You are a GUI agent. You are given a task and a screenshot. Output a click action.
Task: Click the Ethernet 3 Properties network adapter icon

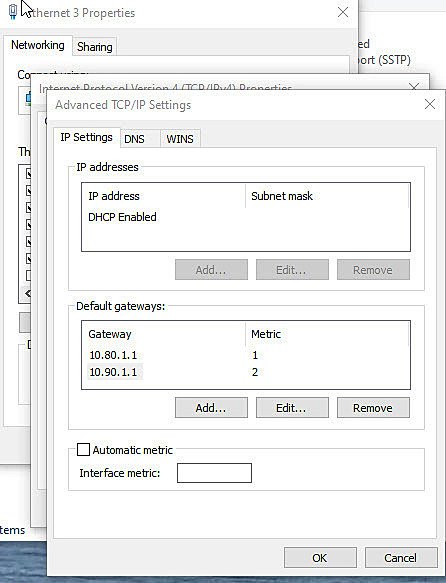13,12
